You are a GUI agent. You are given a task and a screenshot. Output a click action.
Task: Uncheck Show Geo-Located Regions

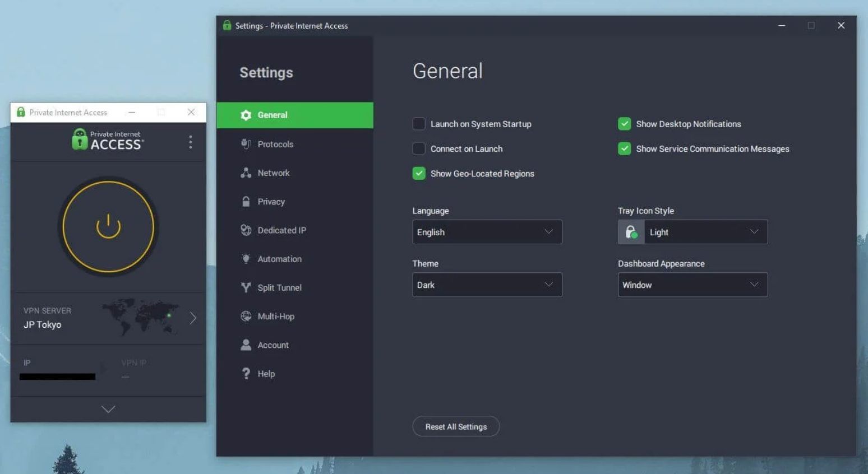[419, 173]
